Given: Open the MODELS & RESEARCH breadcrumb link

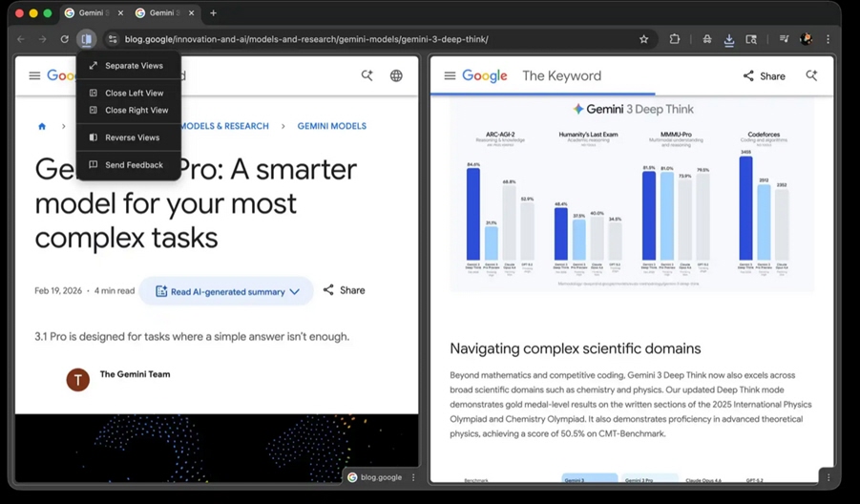Looking at the screenshot, I should click(x=225, y=126).
